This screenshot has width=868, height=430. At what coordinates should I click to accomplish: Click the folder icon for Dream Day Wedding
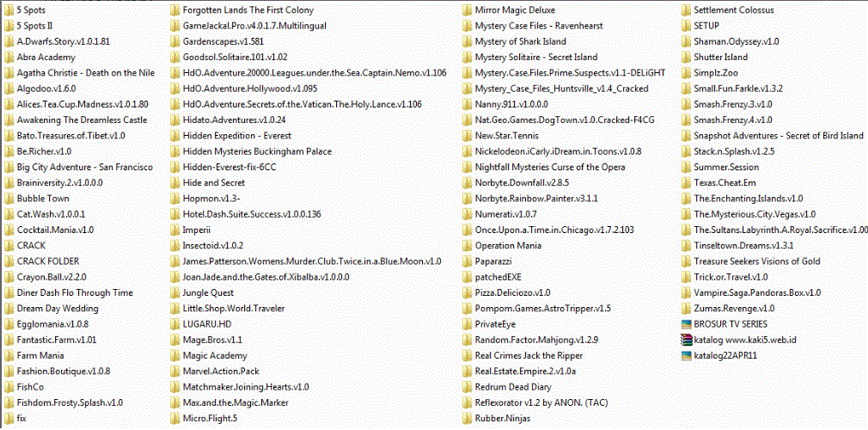point(9,308)
